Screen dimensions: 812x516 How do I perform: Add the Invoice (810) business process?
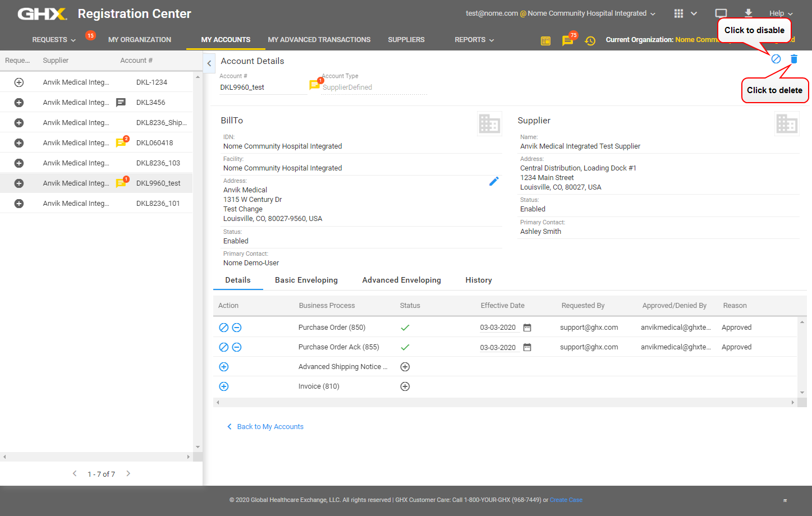click(x=223, y=386)
